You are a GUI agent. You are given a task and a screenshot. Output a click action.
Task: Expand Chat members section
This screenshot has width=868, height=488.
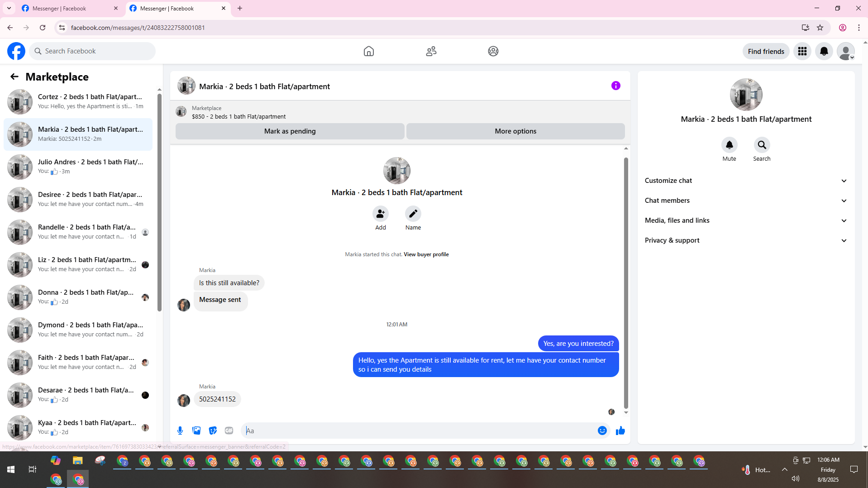pos(746,201)
